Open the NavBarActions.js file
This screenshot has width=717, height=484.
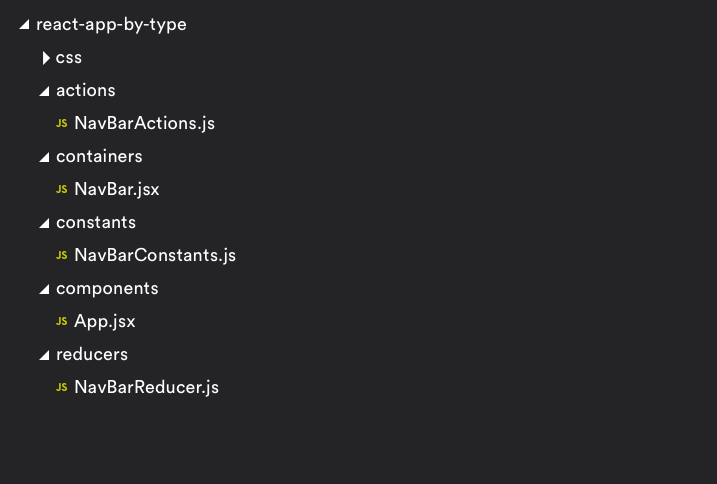[144, 124]
